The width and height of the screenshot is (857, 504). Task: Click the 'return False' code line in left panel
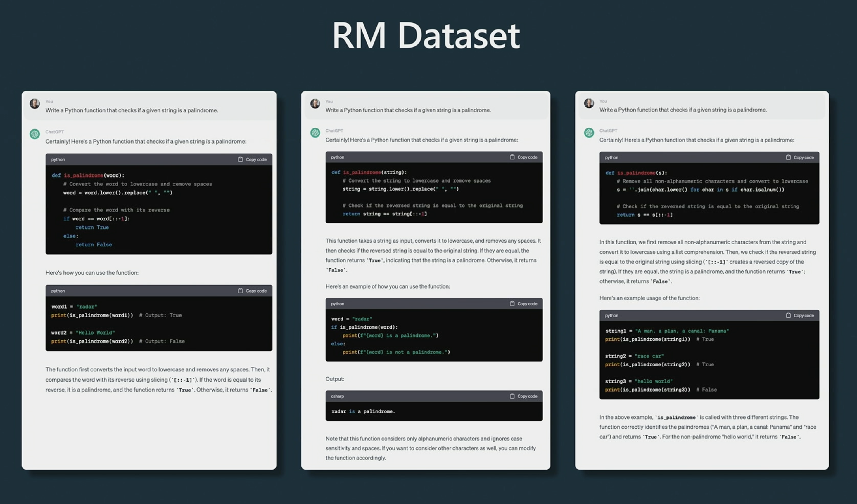94,245
